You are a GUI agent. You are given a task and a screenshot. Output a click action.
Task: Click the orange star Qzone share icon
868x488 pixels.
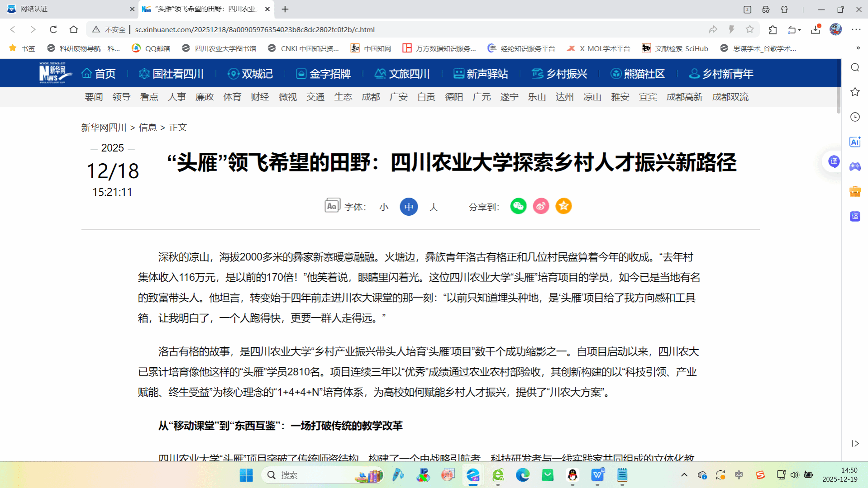563,206
